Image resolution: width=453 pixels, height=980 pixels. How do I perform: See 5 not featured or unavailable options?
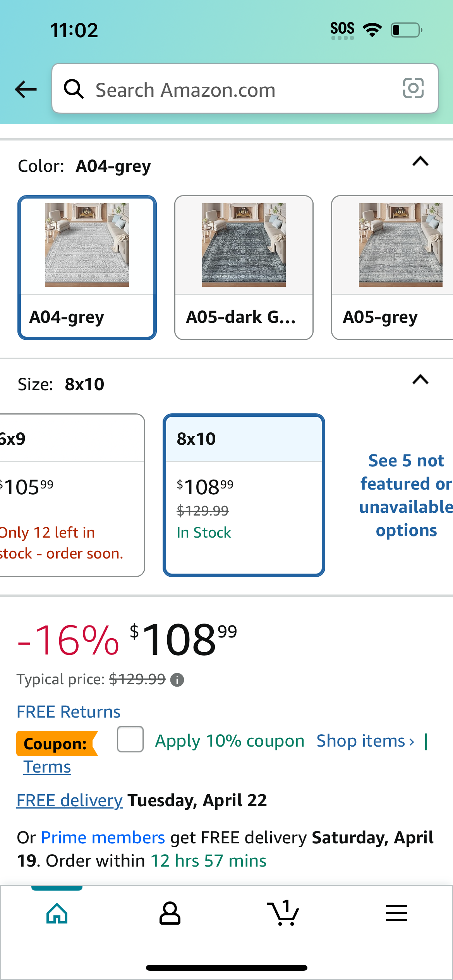[406, 495]
